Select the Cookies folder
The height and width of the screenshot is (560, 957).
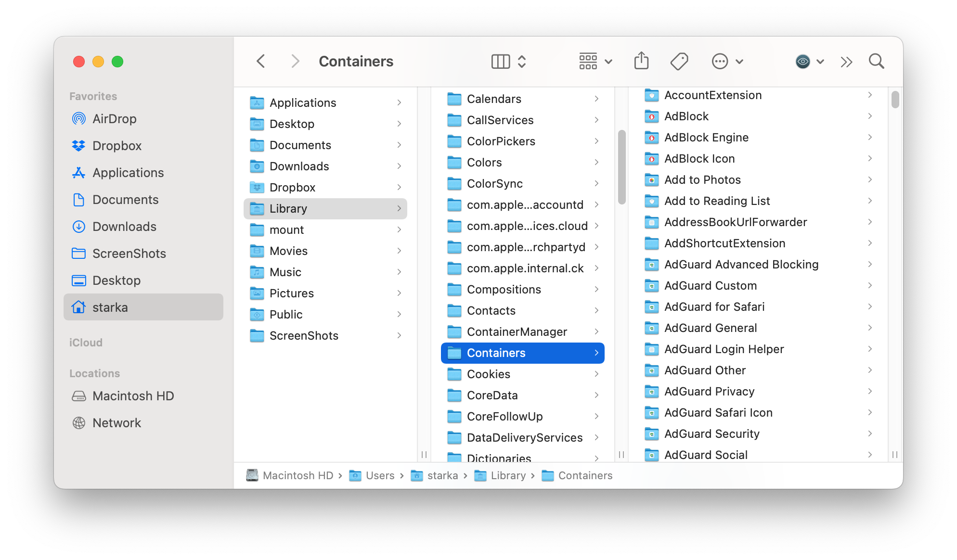tap(523, 374)
